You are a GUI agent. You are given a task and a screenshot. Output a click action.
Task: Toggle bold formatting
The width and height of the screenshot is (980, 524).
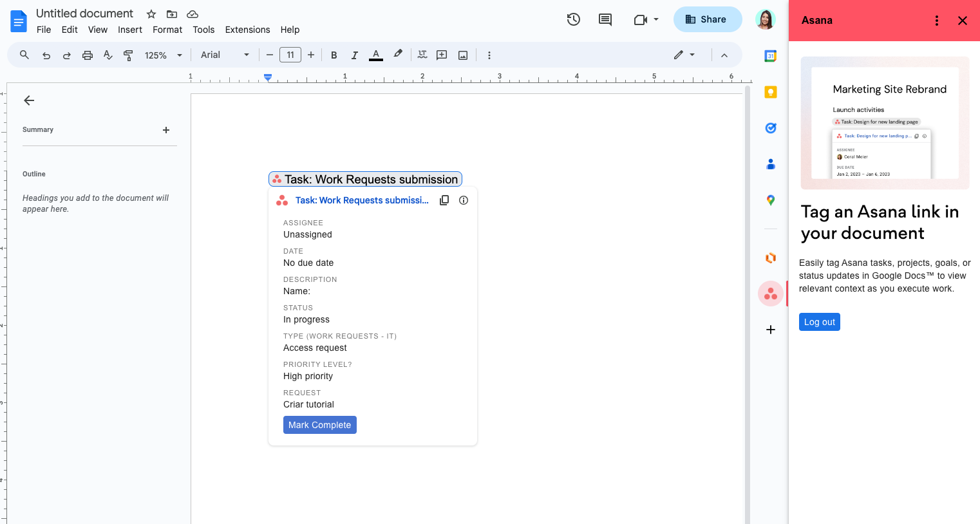(334, 55)
